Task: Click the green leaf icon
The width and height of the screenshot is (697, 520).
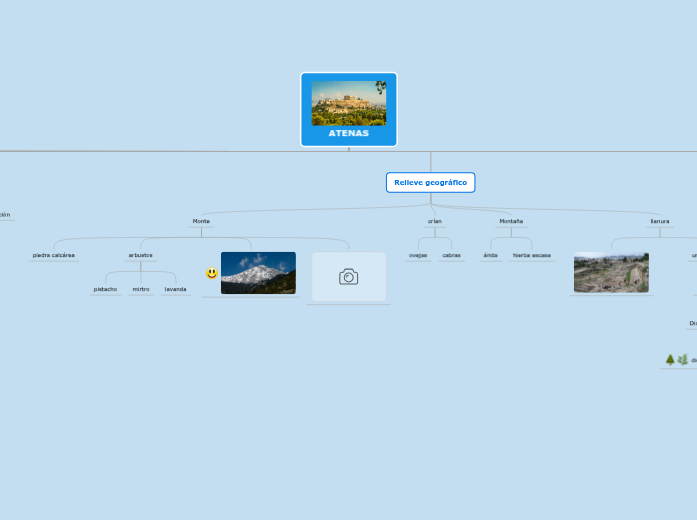Action: pyautogui.click(x=683, y=360)
